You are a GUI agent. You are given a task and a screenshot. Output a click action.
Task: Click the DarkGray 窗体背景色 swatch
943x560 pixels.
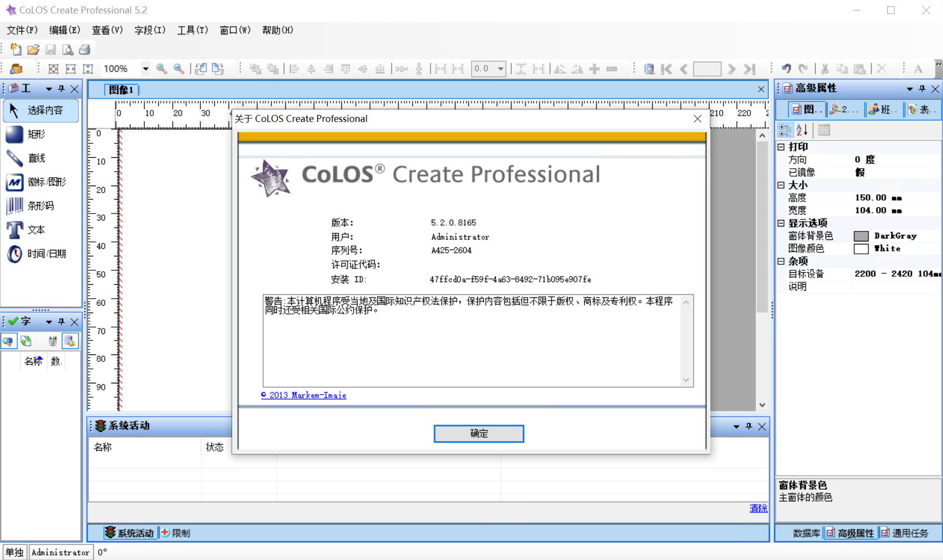pos(861,236)
